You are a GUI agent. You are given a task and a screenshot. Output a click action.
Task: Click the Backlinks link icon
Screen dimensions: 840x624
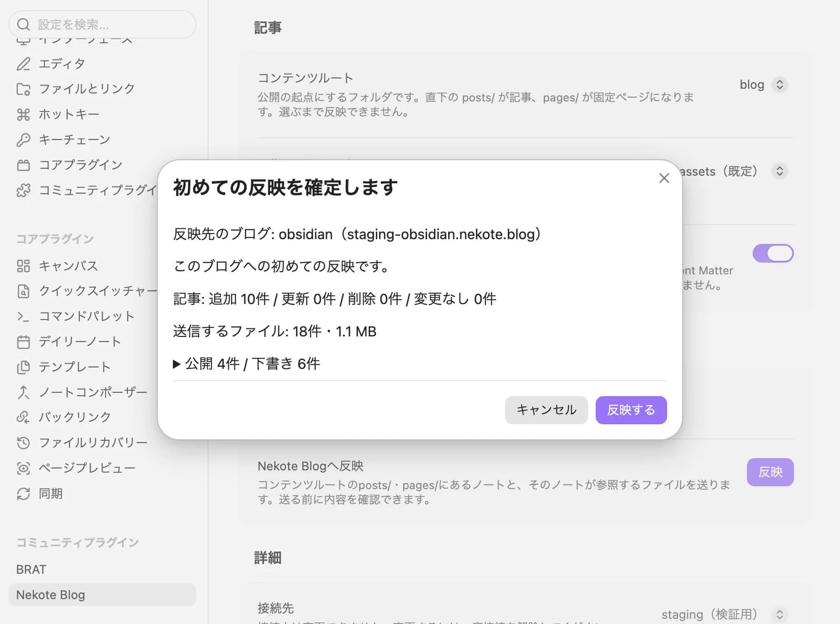point(23,417)
